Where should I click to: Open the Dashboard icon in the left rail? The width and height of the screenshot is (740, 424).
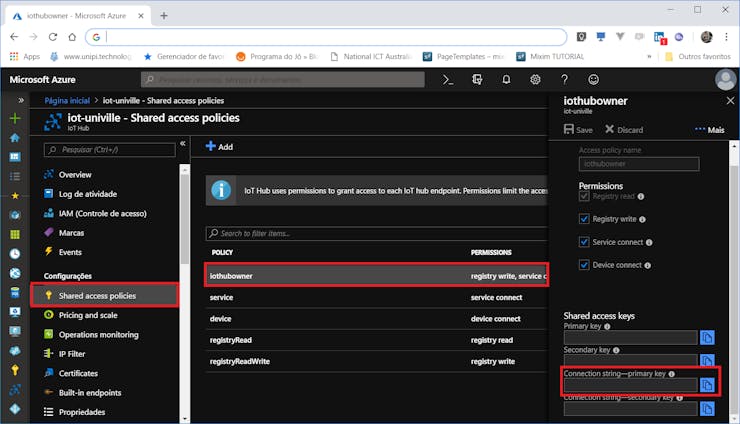(x=15, y=157)
